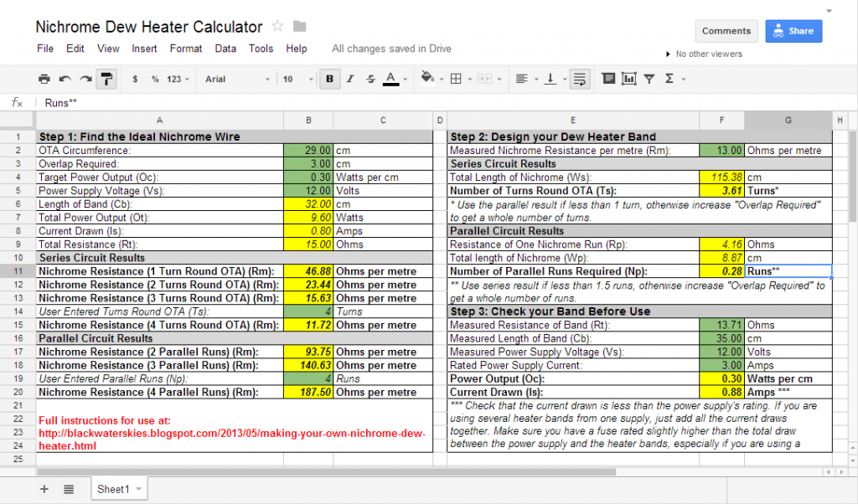Viewport: 858px width, 504px height.
Task: Toggle Strikethrough formatting button
Action: 370,80
